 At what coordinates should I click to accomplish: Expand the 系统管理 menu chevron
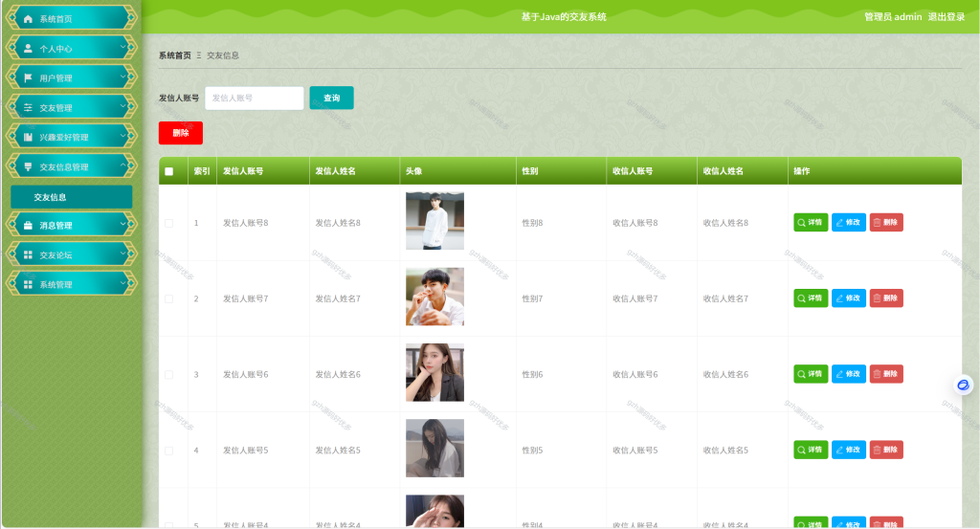[123, 283]
